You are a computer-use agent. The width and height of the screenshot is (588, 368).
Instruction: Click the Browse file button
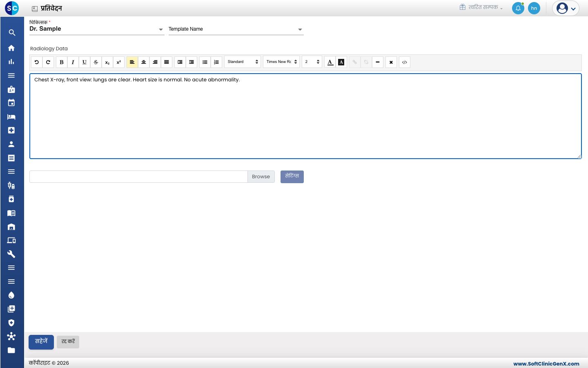point(261,177)
